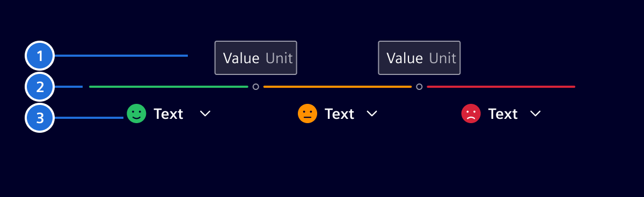Click the callout badge numbered 2
Image resolution: width=644 pixels, height=197 pixels.
click(x=40, y=87)
